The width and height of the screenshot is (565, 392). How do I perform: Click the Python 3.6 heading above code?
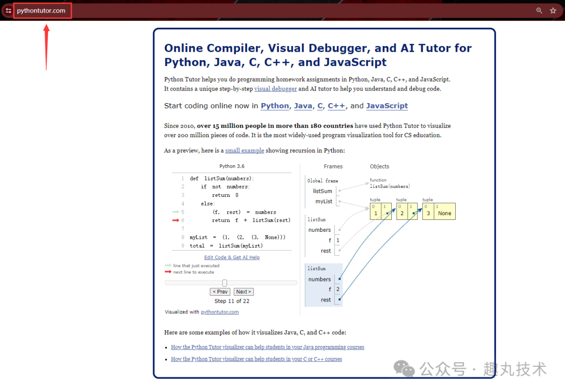click(x=232, y=166)
